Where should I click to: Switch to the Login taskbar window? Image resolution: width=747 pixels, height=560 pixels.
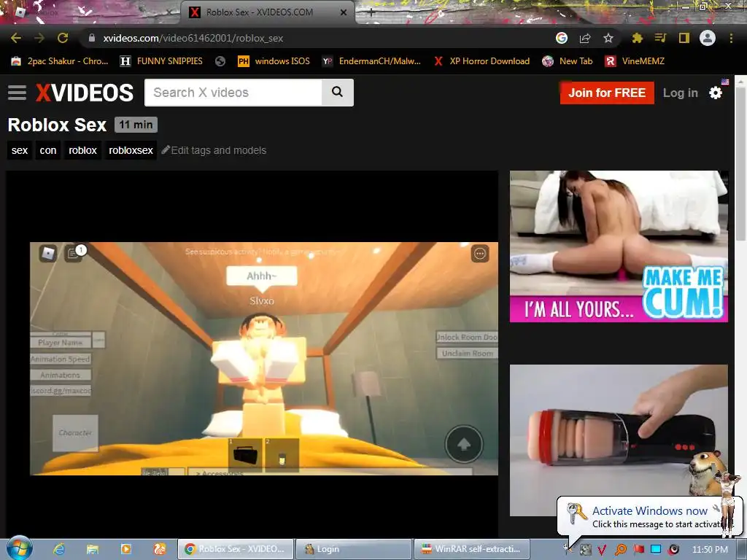(354, 549)
